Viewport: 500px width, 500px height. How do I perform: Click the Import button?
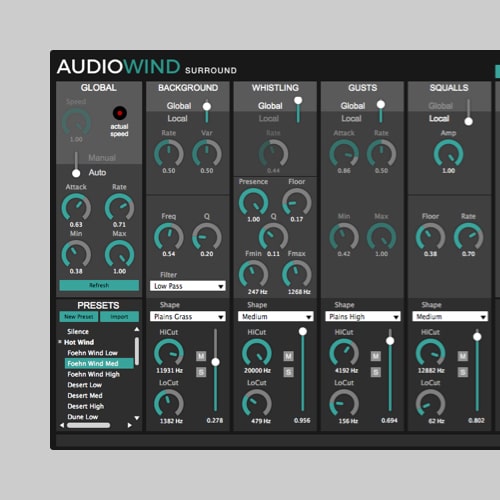tap(119, 317)
